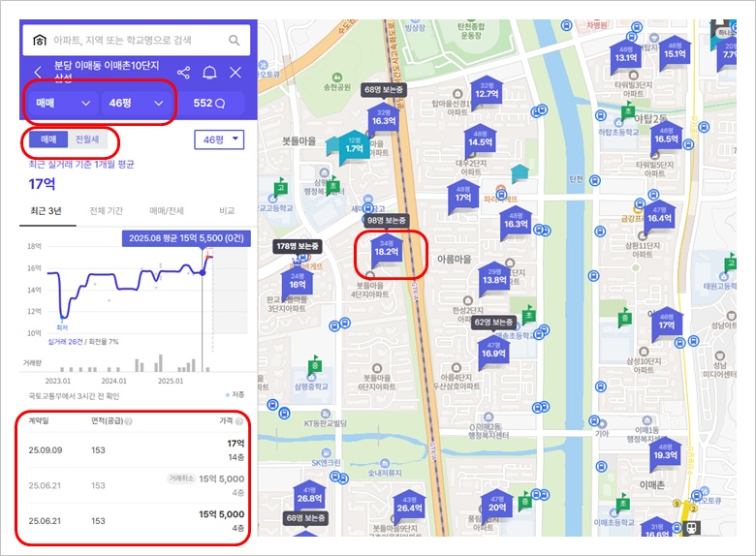
Task: Select the 매매 toggle option
Action: (x=48, y=140)
